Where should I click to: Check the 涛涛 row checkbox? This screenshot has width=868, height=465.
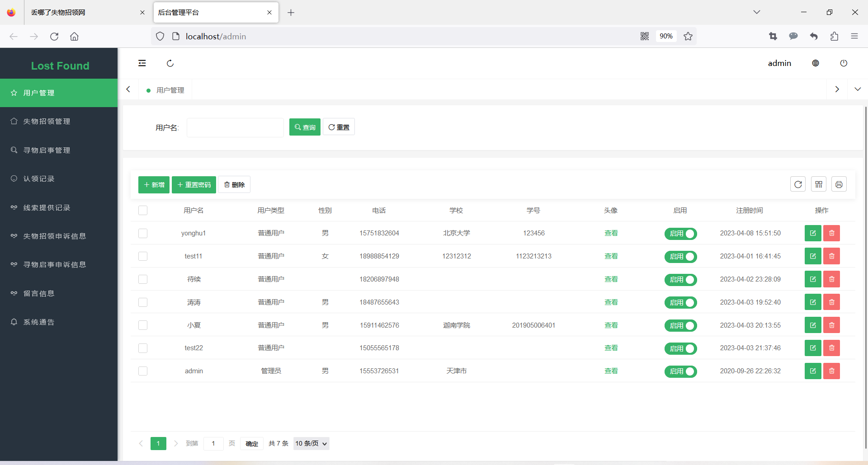[143, 302]
